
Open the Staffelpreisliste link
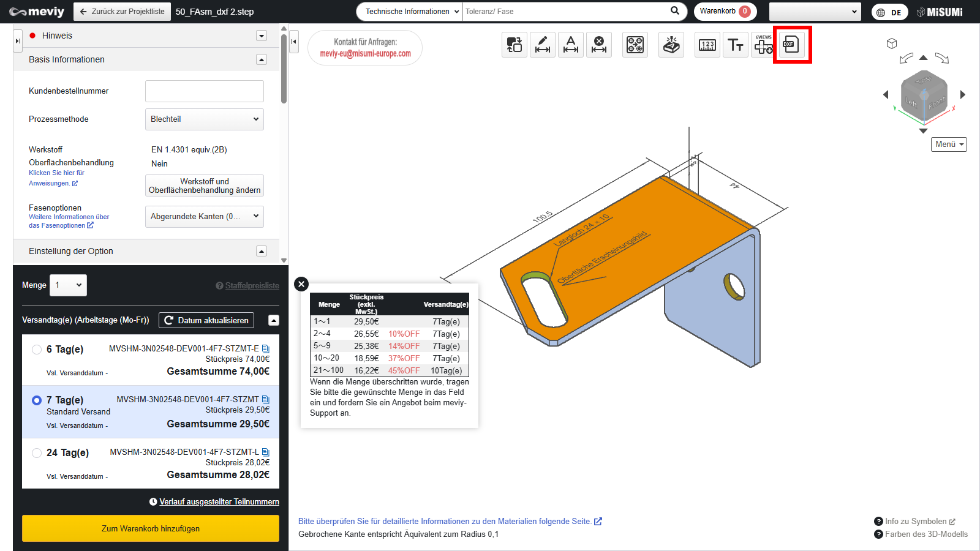(252, 286)
